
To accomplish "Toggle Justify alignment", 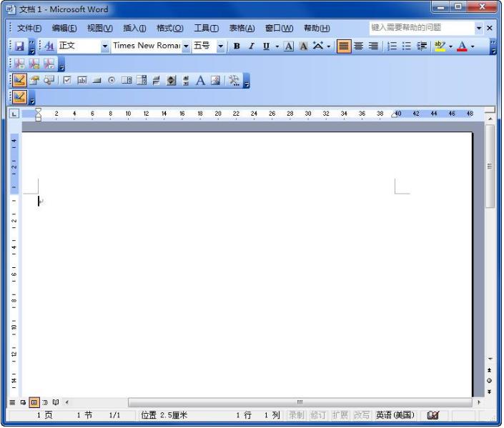I will coord(344,46).
